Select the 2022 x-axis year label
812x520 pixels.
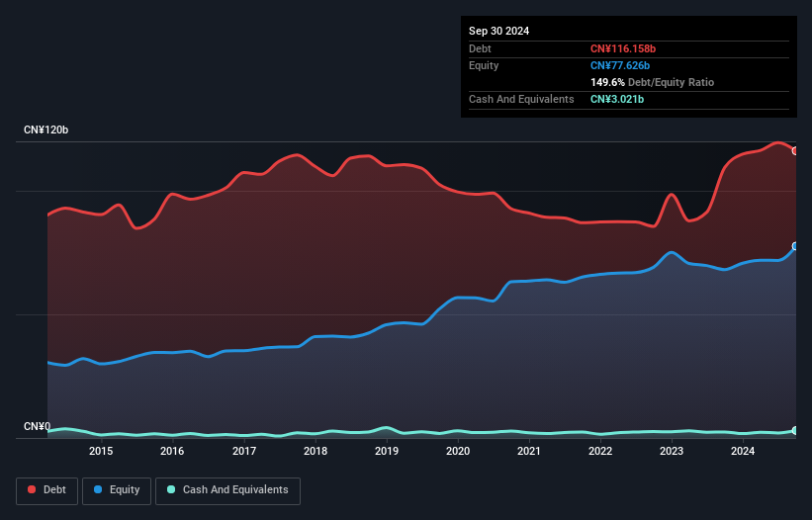[x=600, y=452]
